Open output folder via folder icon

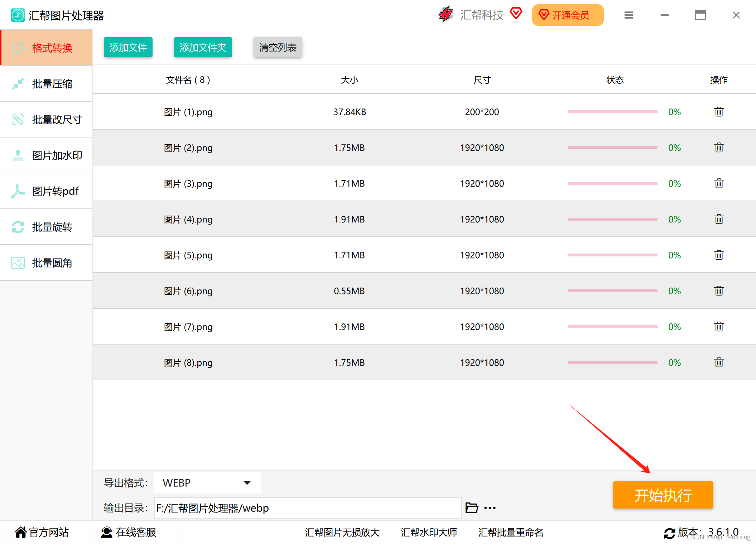[x=471, y=508]
